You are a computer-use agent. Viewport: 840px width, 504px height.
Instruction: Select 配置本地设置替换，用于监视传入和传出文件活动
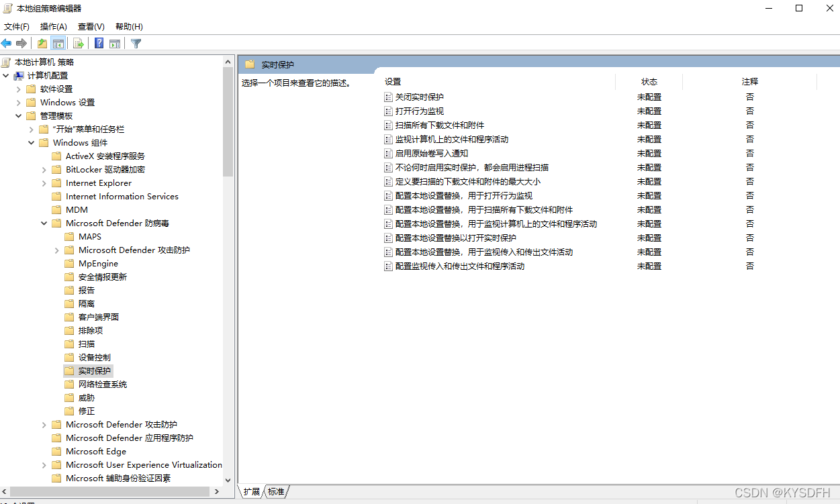(484, 252)
